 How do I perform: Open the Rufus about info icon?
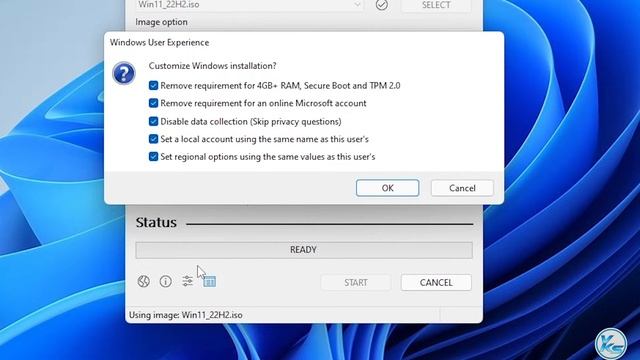(166, 281)
